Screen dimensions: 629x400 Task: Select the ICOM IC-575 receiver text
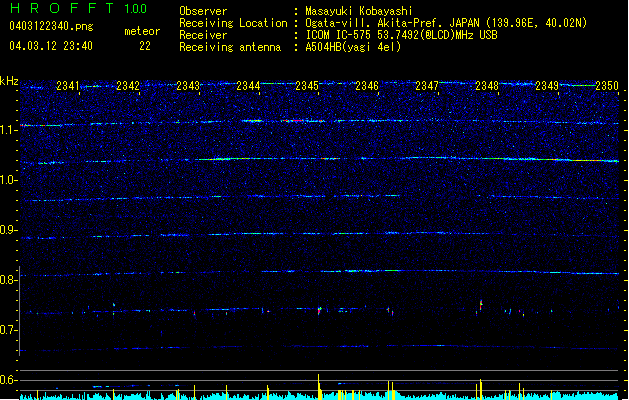click(x=402, y=35)
